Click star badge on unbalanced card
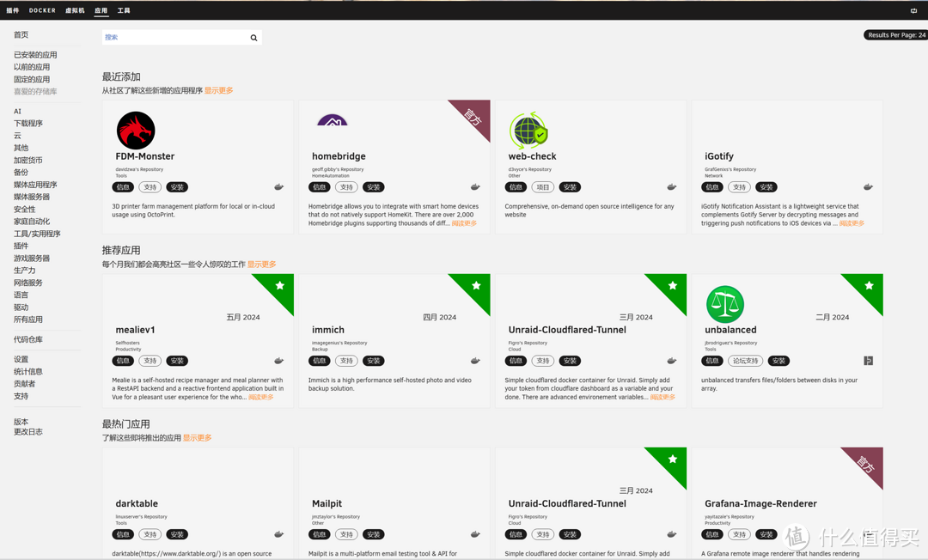Image resolution: width=928 pixels, height=560 pixels. [x=869, y=286]
